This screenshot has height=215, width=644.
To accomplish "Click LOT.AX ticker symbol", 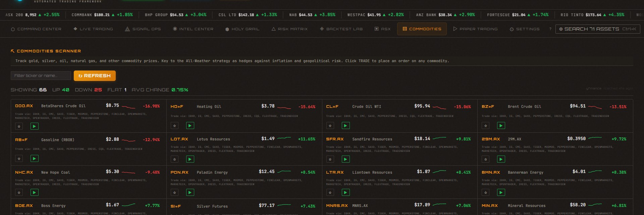I will click(179, 139).
